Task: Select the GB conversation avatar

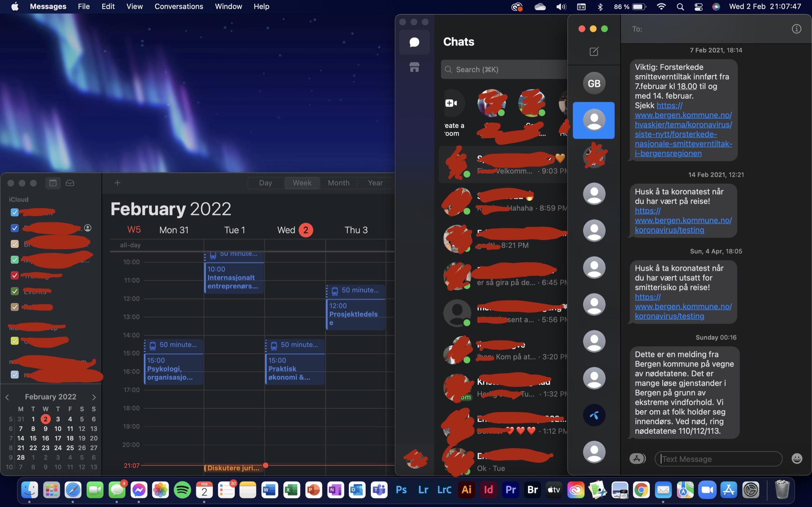Action: tap(594, 83)
